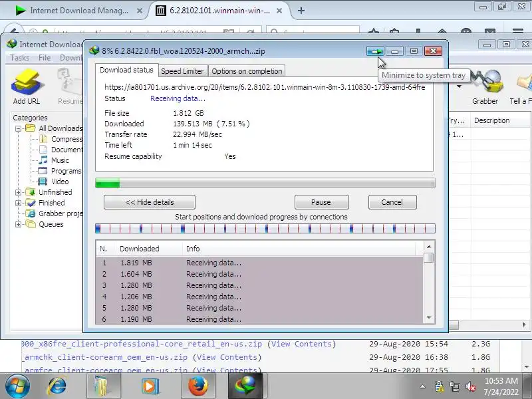Select the Compressed category folder icon

click(x=43, y=139)
